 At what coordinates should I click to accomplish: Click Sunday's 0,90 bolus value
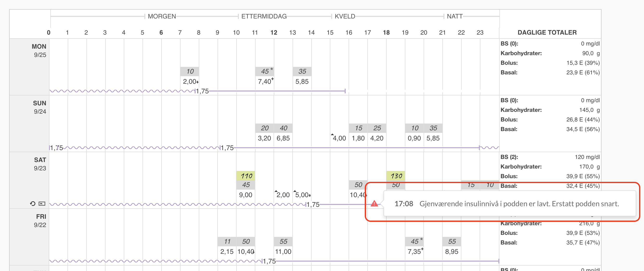(x=414, y=138)
